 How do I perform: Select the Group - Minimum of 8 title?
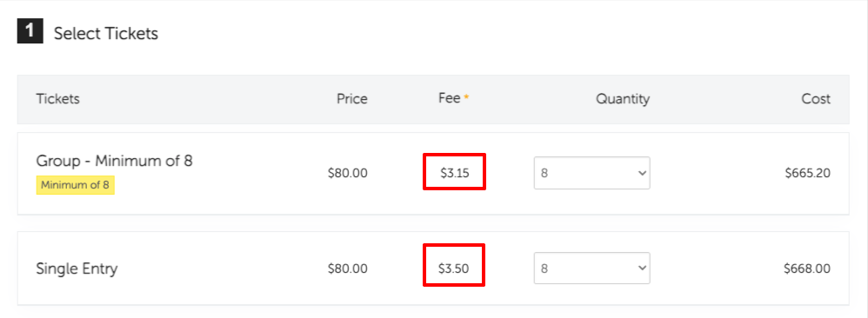(115, 161)
